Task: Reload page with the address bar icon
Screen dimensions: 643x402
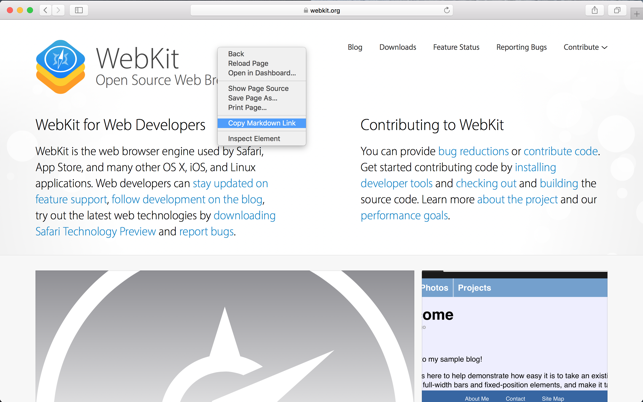Action: coord(447,10)
